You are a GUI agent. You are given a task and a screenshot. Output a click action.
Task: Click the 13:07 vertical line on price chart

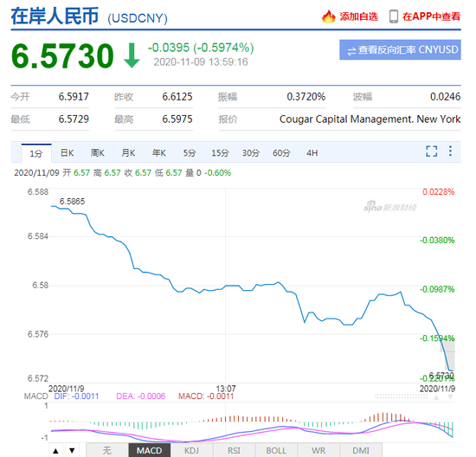click(x=225, y=286)
